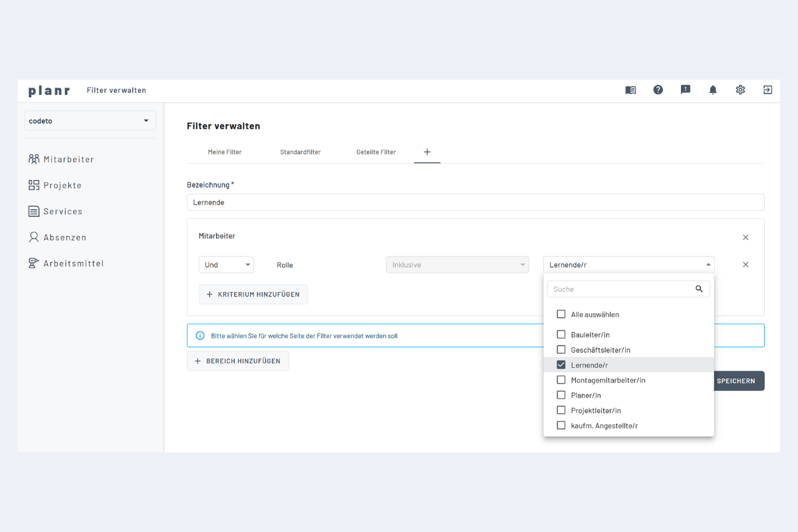The height and width of the screenshot is (532, 798).
Task: Open the codeto company selector
Action: 90,120
